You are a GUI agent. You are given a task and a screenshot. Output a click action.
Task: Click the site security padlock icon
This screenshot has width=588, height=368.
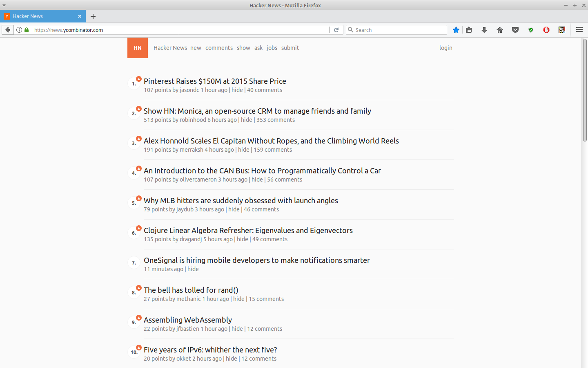27,29
